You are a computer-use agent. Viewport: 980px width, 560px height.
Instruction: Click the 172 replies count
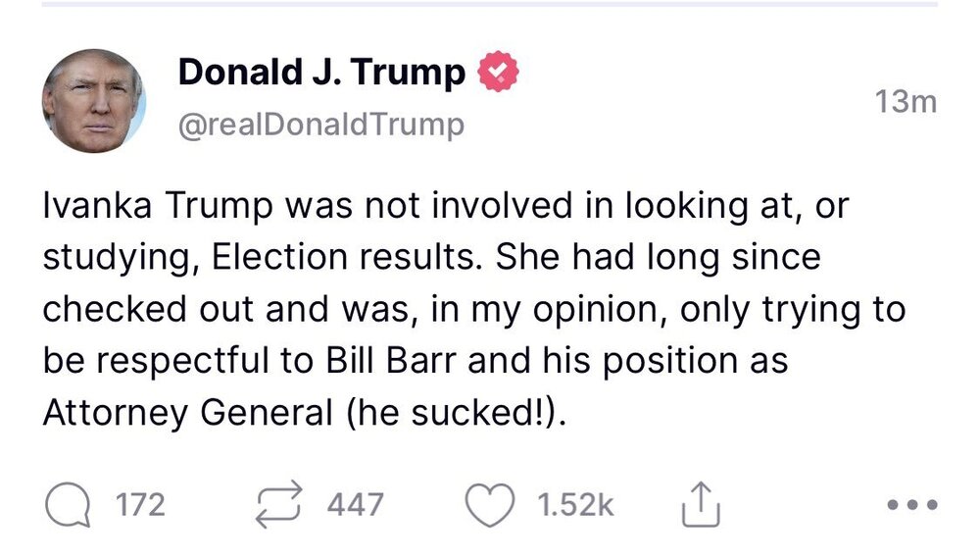[x=140, y=506]
